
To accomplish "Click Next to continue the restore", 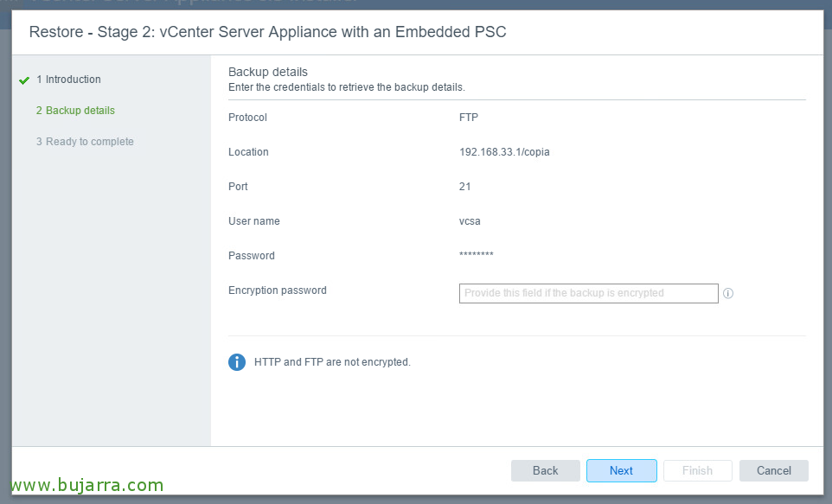I will click(x=621, y=470).
